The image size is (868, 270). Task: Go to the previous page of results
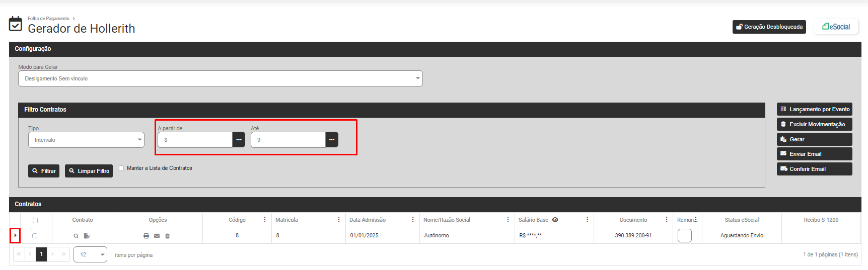30,254
